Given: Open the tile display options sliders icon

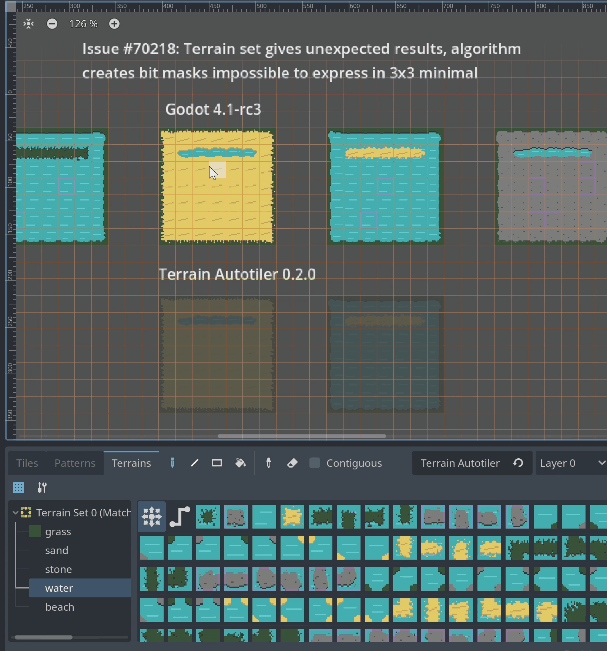Looking at the screenshot, I should [x=42, y=487].
